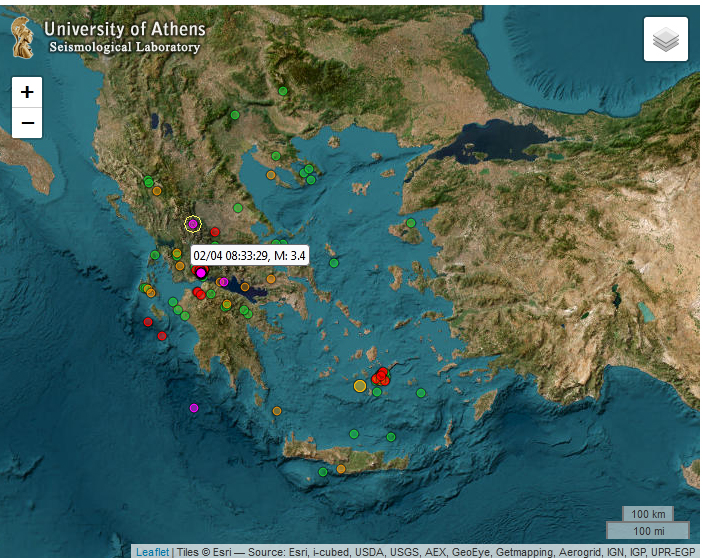Click the Leaflet attribution link
Screen dimensions: 702x558
point(152,551)
